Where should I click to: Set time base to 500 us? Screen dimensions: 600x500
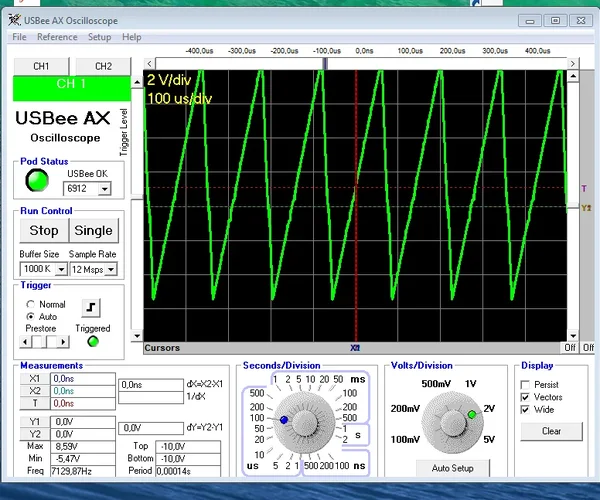pyautogui.click(x=257, y=393)
